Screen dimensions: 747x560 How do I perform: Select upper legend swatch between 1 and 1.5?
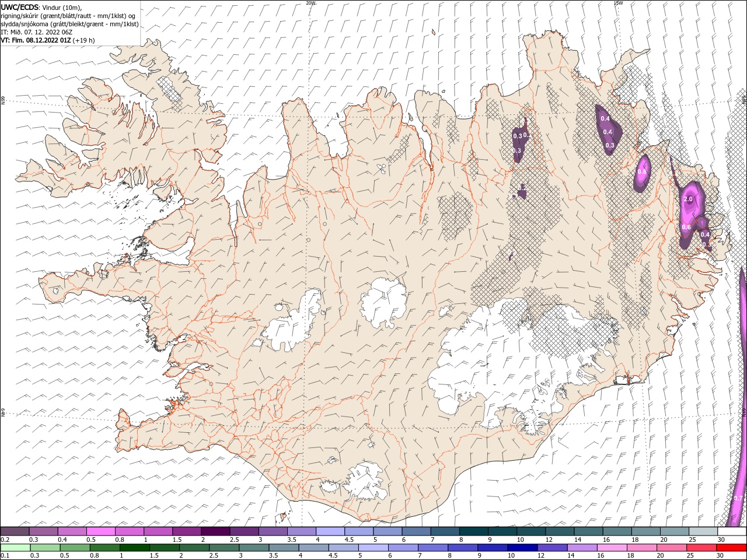tap(158, 531)
